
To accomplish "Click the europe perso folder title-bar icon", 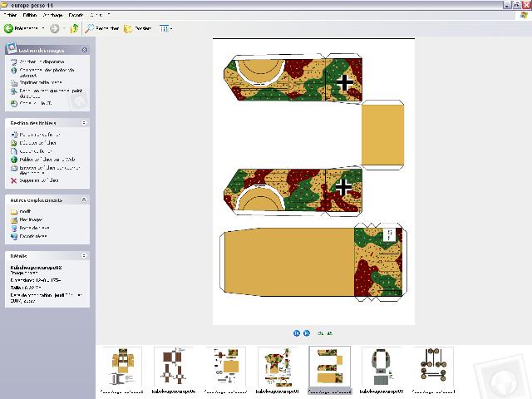I will coord(5,5).
